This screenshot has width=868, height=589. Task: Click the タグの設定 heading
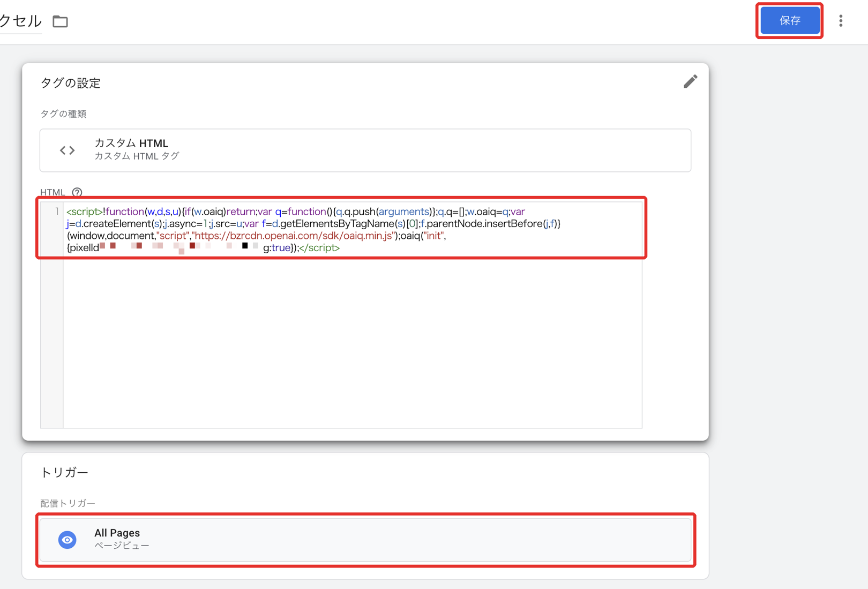[71, 83]
